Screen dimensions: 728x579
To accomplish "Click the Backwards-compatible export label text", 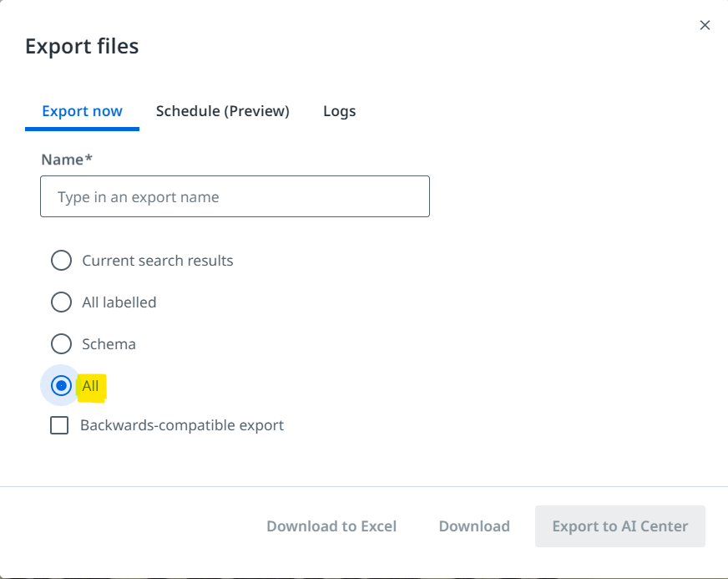I will [182, 425].
